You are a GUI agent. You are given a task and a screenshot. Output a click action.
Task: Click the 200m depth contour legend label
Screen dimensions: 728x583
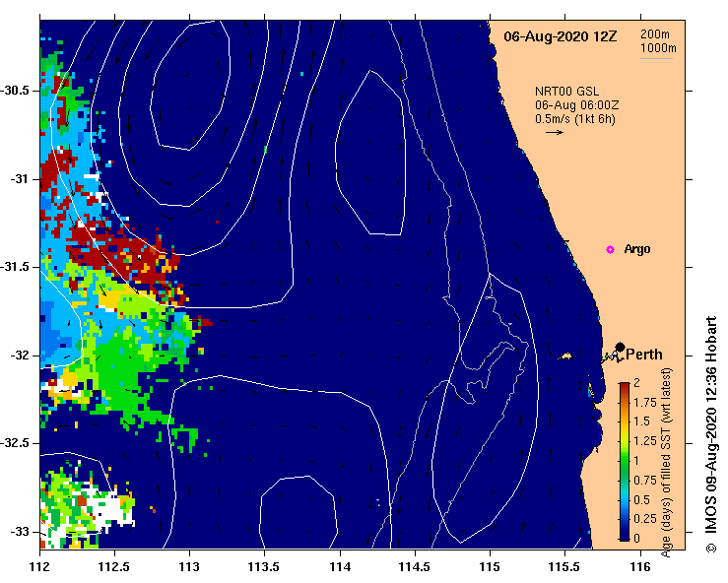[x=655, y=33]
